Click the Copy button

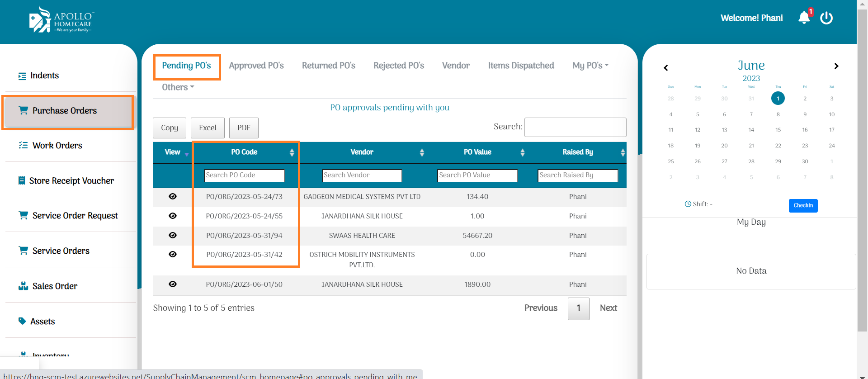coord(170,128)
